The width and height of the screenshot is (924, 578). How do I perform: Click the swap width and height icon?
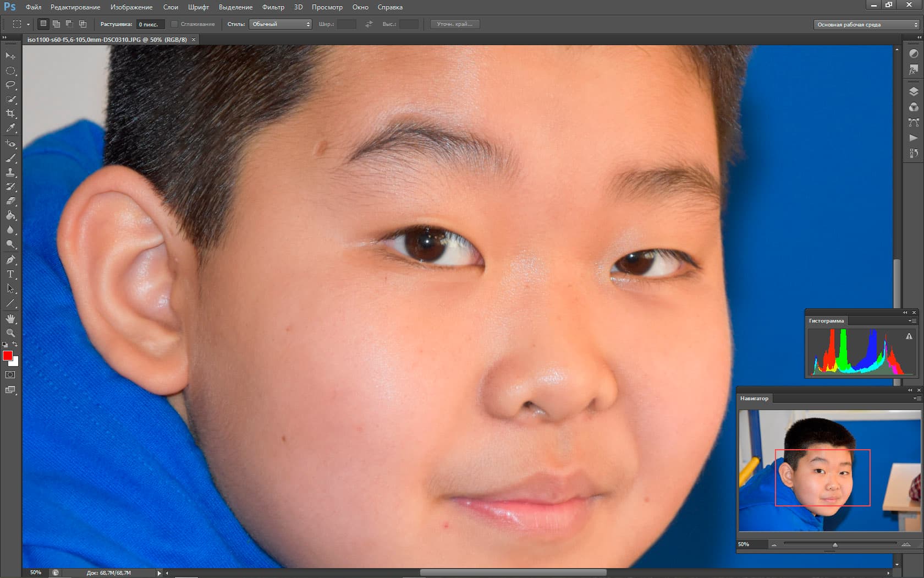click(x=369, y=24)
